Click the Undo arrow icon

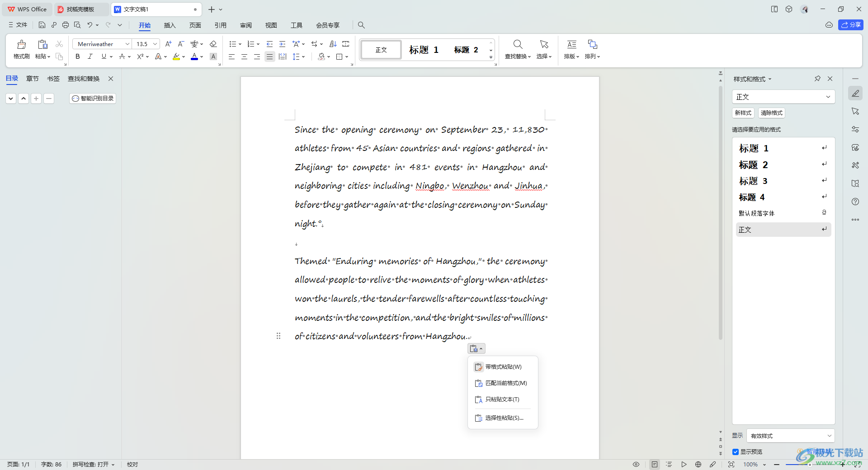point(90,25)
